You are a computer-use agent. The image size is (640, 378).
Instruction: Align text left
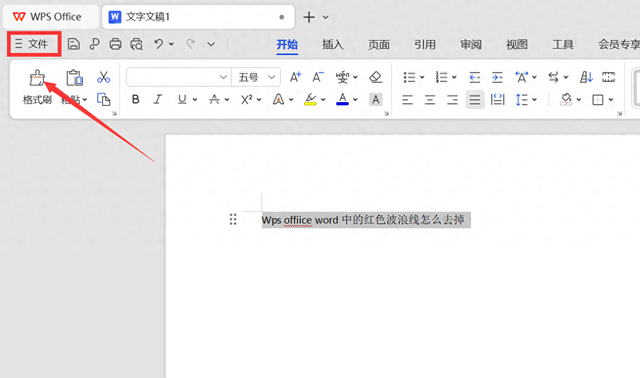[x=407, y=100]
